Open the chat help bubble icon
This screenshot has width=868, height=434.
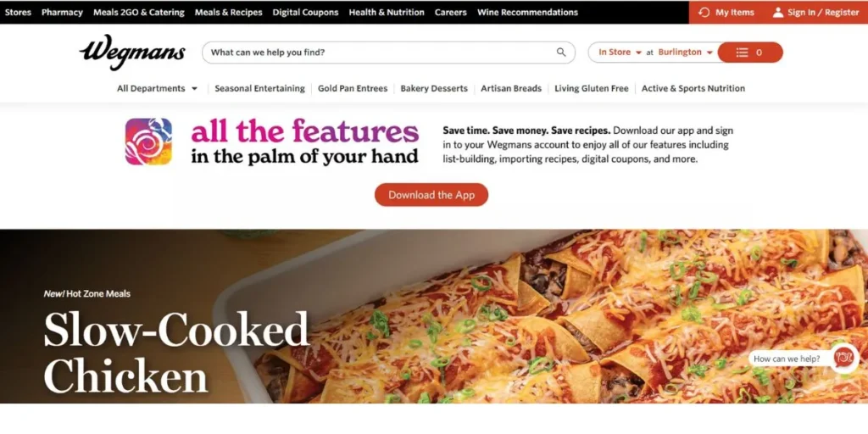pyautogui.click(x=843, y=359)
